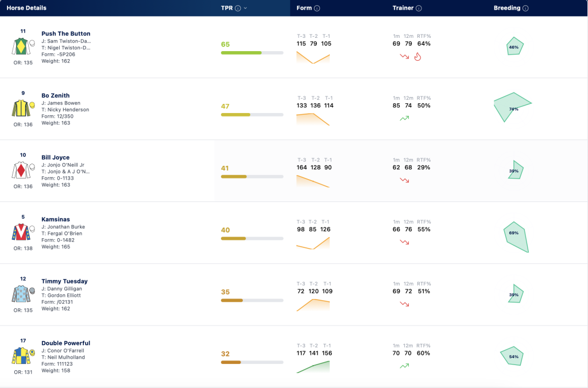Click Push The Button's TPR 65 progress bar

click(252, 53)
